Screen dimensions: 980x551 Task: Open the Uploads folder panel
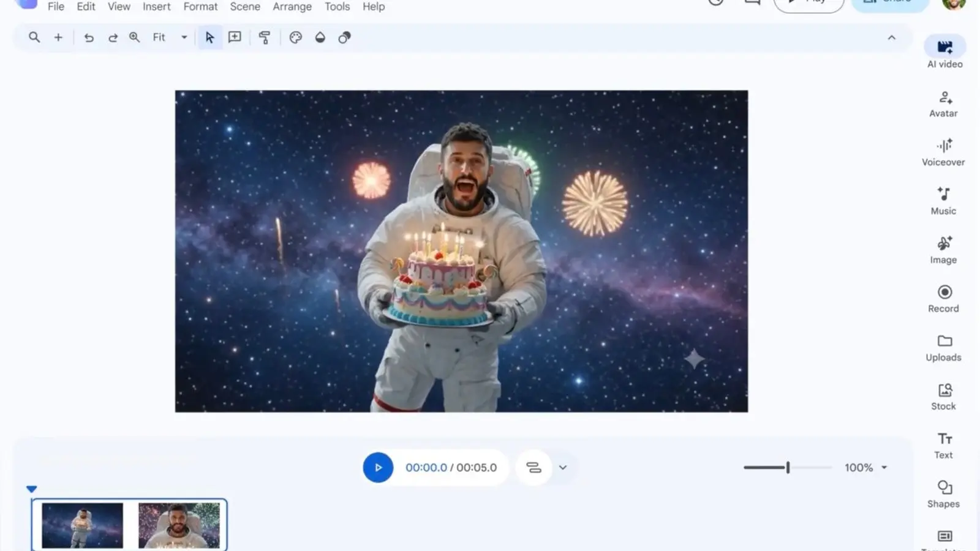pos(944,348)
